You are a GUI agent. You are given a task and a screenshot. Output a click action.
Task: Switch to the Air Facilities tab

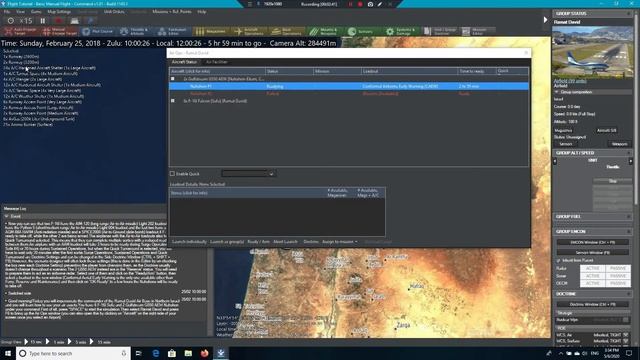coord(217,62)
